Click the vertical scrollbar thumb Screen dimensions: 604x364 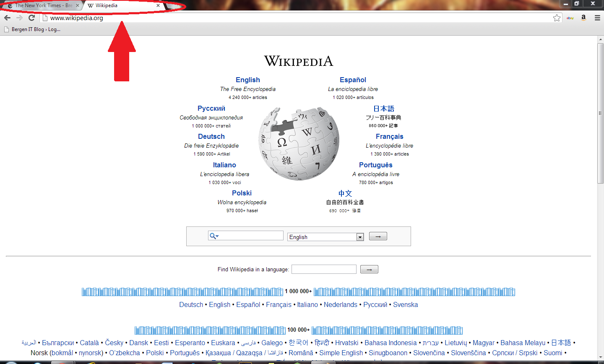600,113
